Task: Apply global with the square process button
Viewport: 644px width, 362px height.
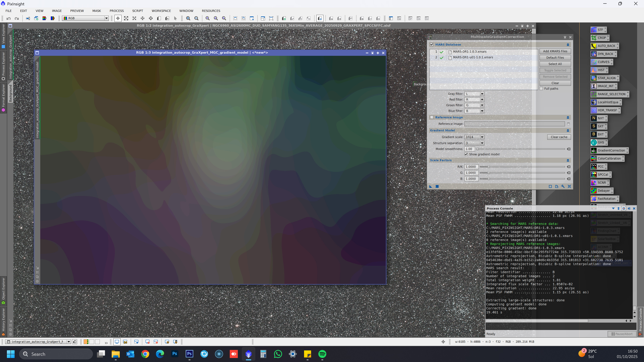Action: click(437, 186)
